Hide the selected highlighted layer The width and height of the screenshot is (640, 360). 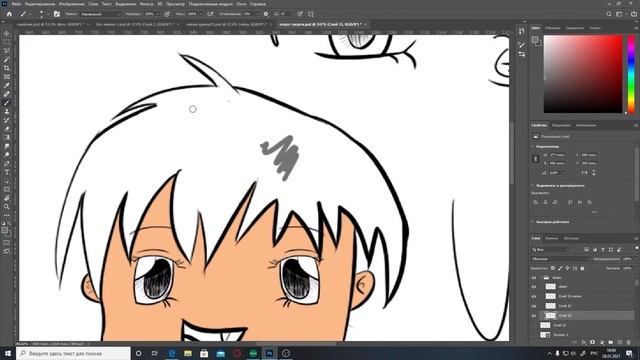(534, 316)
